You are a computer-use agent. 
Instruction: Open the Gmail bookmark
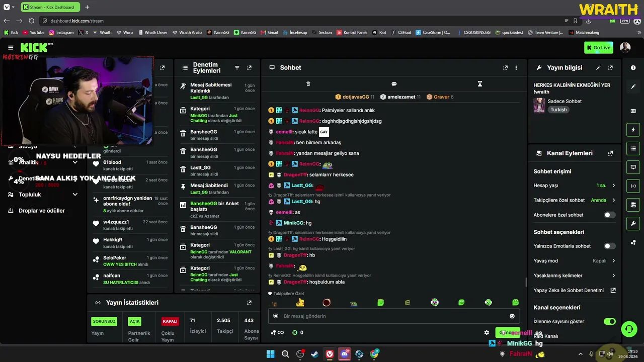point(269,33)
